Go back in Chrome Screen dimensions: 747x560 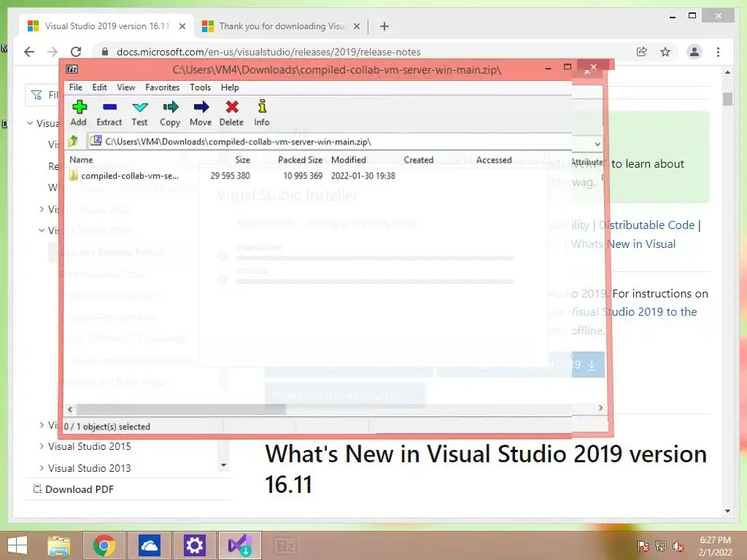tap(29, 52)
